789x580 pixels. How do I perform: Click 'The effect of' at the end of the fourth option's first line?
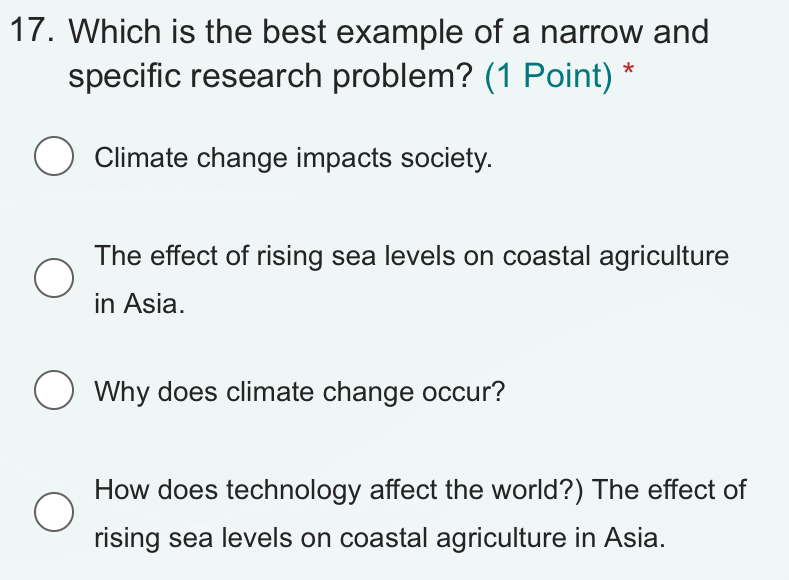[x=669, y=489]
